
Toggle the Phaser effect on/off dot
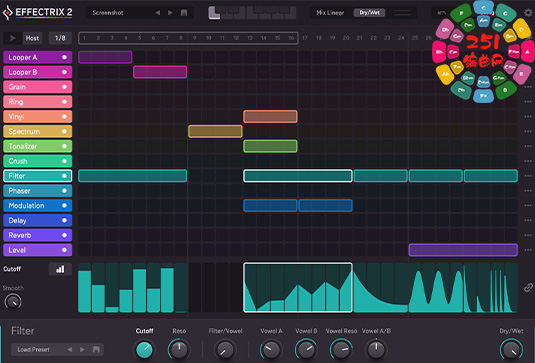click(64, 191)
